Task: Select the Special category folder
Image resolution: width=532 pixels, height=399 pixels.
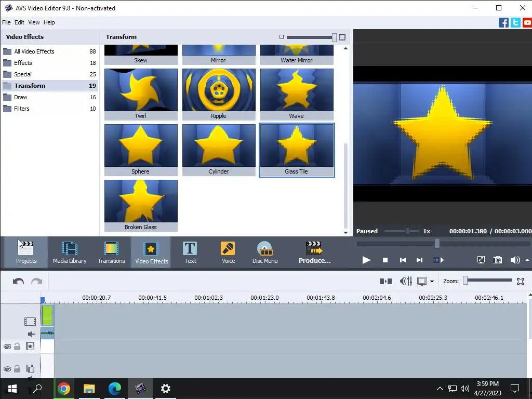Action: pos(49,74)
